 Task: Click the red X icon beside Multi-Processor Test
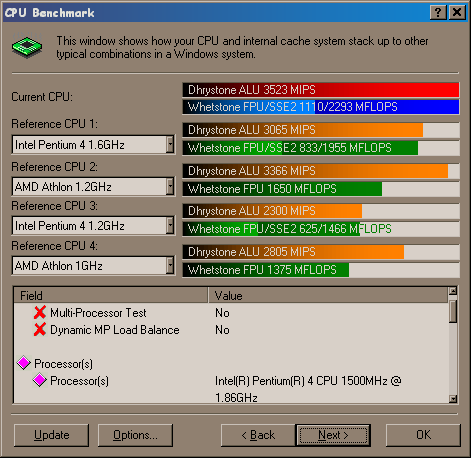tap(40, 312)
